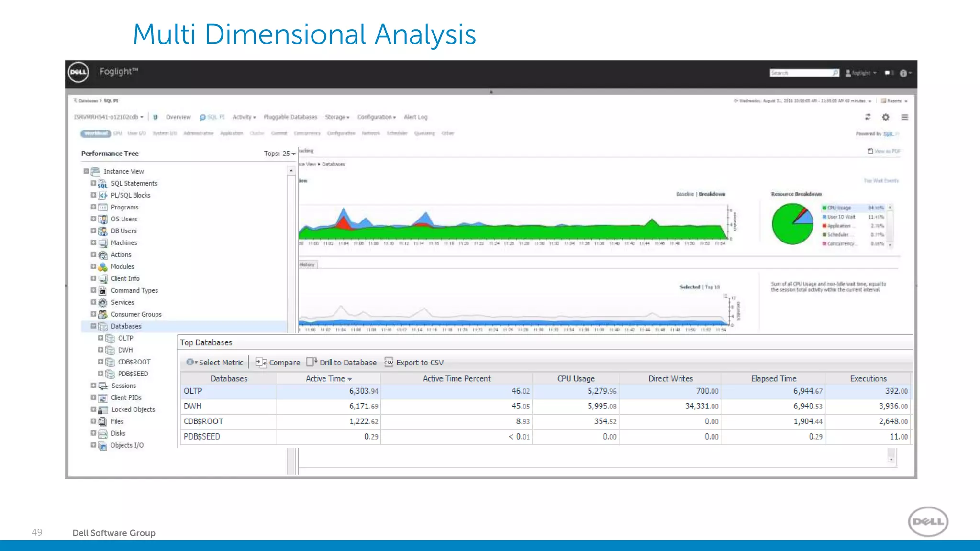Open the Reports dropdown
Image resolution: width=980 pixels, height=551 pixels.
[x=894, y=101]
